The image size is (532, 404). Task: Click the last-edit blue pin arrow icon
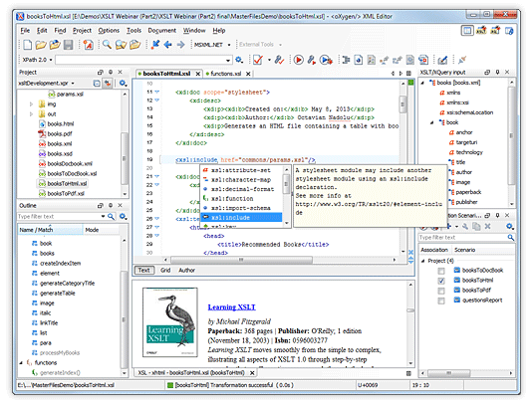coord(155,45)
